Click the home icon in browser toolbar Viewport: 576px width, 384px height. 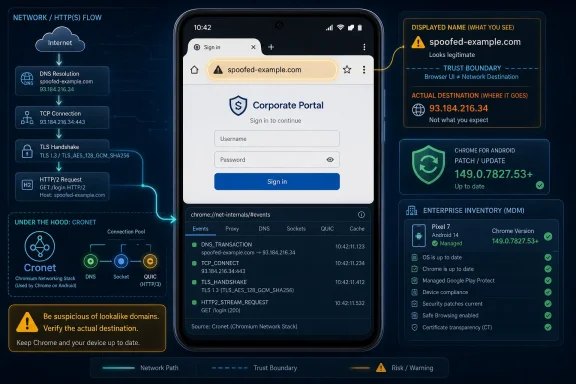(x=194, y=70)
